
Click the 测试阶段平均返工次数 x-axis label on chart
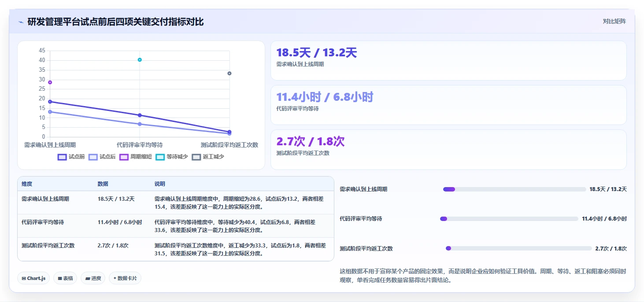(229, 145)
